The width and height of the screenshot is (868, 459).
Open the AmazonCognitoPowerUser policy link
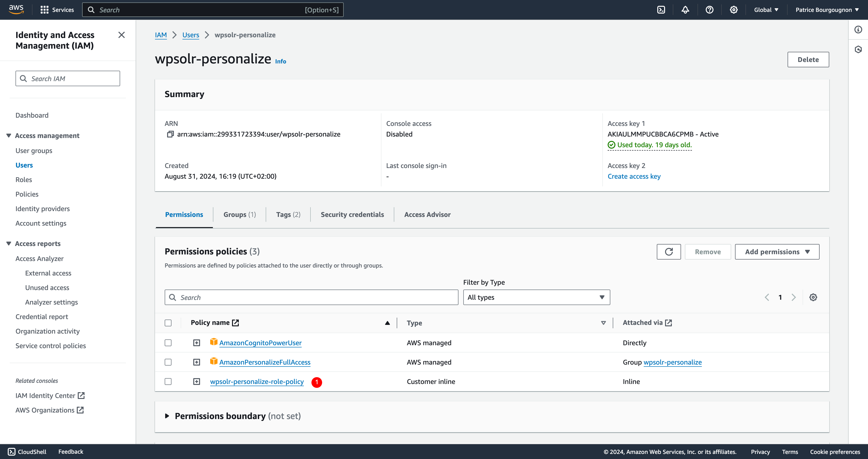260,343
